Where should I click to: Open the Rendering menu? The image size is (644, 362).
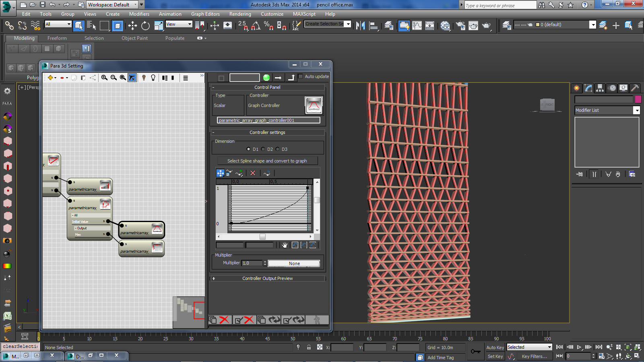tap(240, 14)
